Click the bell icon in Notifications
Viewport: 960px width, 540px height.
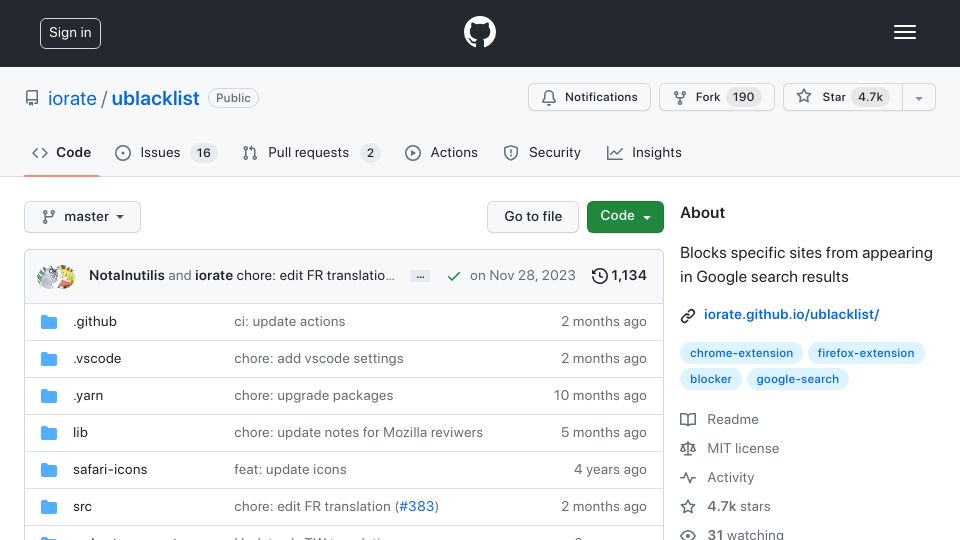click(549, 97)
